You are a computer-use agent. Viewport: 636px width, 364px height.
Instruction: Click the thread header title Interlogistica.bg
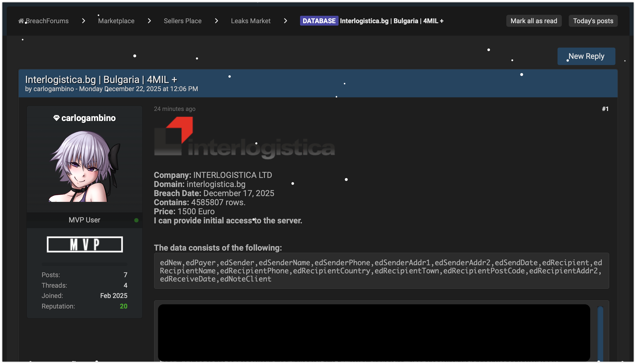pos(101,79)
